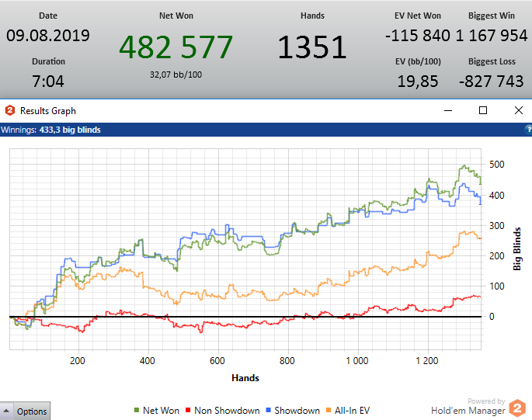This screenshot has width=532, height=420.
Task: Click the Biggest Loss value -827 743
Action: pyautogui.click(x=492, y=81)
